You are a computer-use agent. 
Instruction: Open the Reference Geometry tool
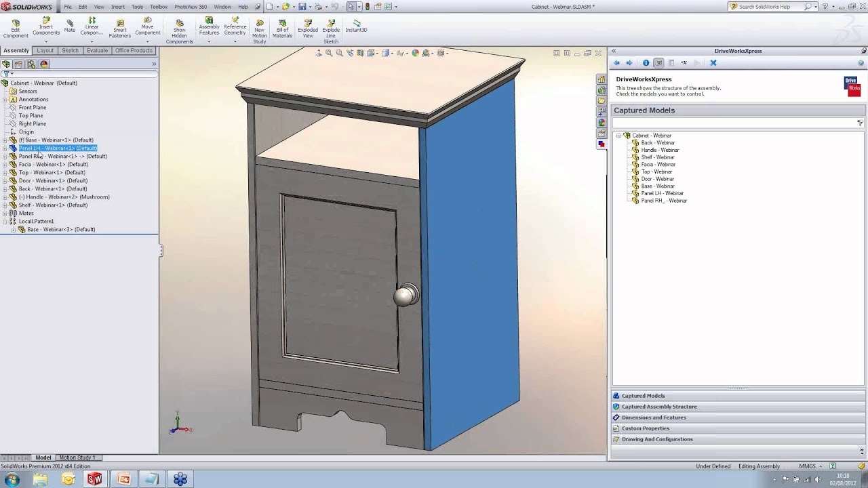coord(235,26)
